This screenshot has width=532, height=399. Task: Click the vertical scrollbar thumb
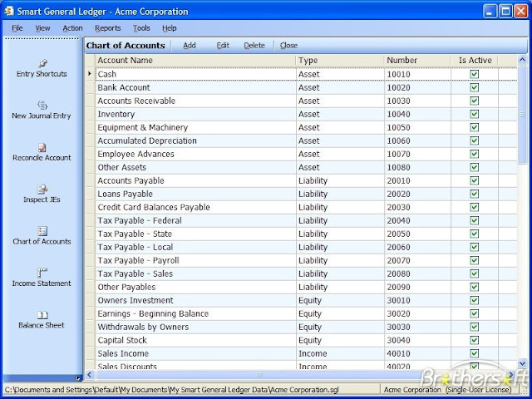(523, 115)
